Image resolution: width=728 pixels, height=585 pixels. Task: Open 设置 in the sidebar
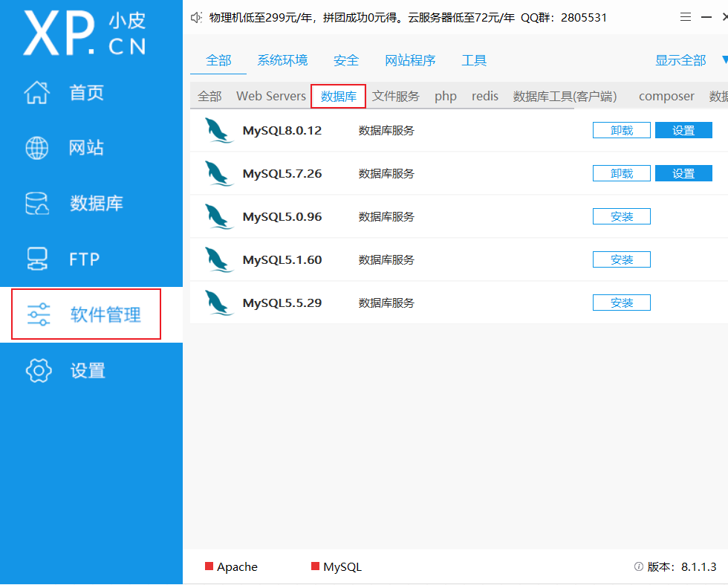(x=88, y=371)
